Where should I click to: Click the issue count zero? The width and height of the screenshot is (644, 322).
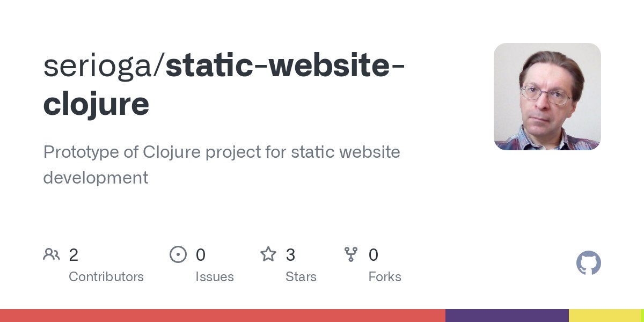(x=200, y=255)
